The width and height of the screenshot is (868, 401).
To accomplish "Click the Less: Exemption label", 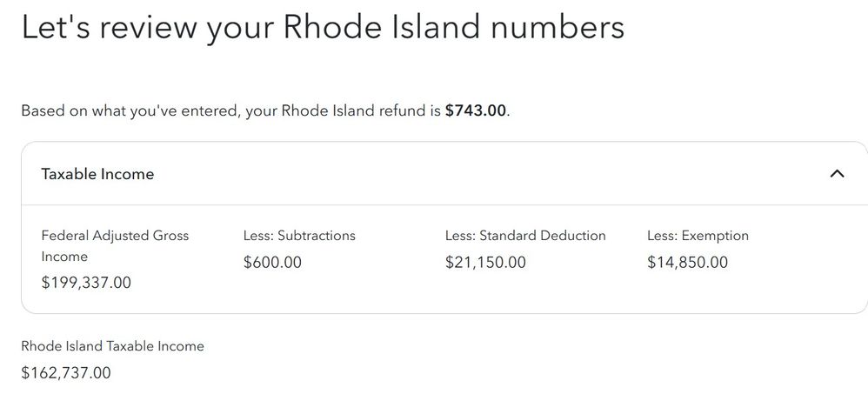I will click(698, 236).
